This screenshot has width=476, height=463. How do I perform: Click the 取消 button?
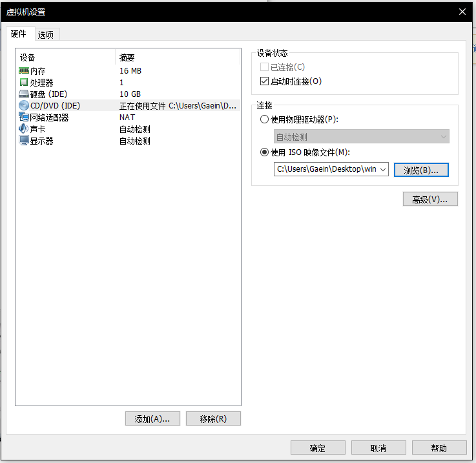pyautogui.click(x=378, y=448)
